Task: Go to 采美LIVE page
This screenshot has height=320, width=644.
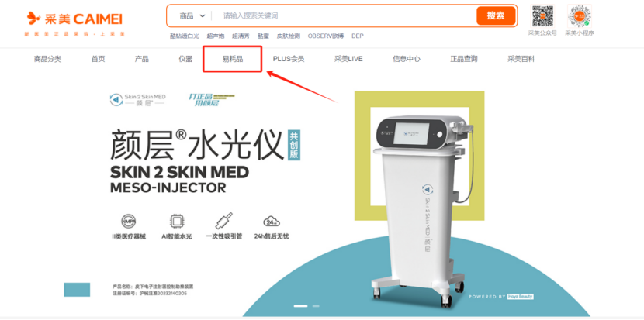Action: click(x=348, y=59)
